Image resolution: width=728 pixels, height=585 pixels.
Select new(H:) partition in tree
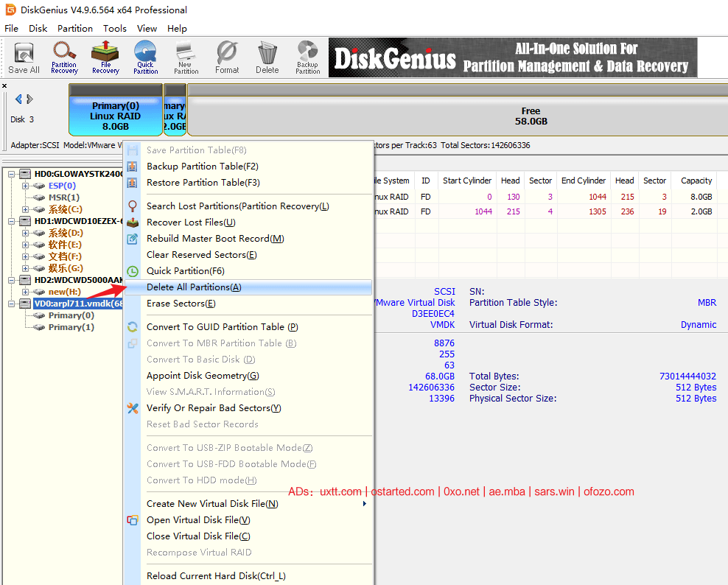tap(65, 292)
